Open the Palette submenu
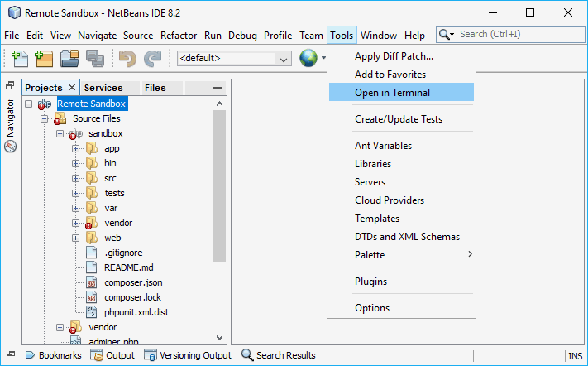Image resolution: width=588 pixels, height=366 pixels. tap(370, 255)
